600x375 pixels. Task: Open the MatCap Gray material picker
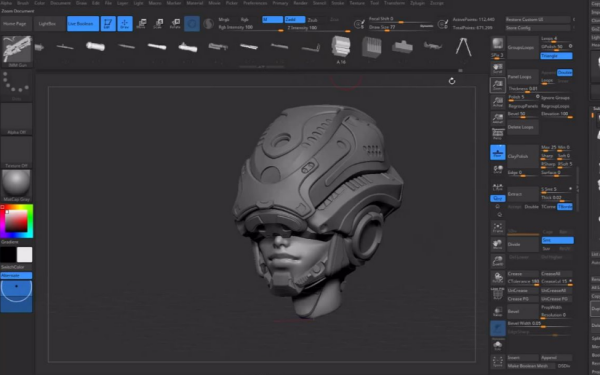[x=16, y=186]
